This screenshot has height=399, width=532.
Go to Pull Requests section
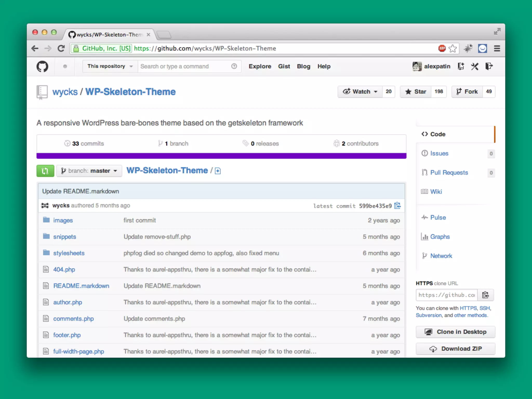click(x=449, y=173)
